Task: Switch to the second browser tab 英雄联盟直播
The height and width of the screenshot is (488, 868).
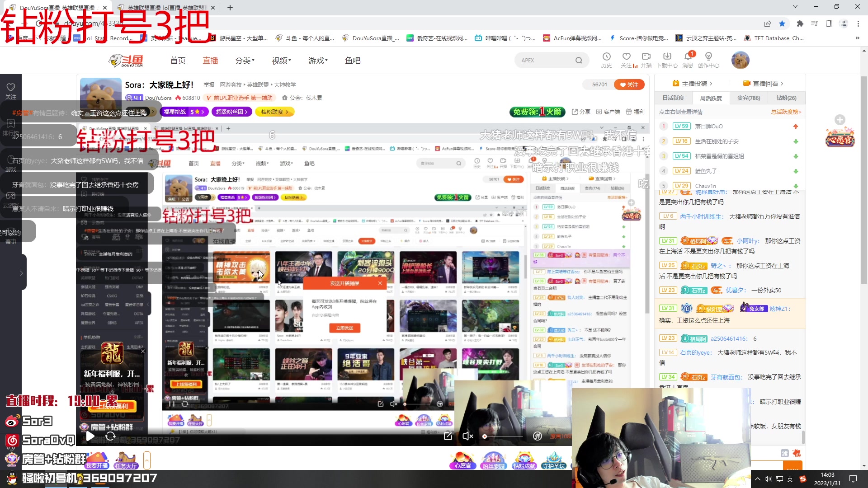Action: pyautogui.click(x=166, y=8)
